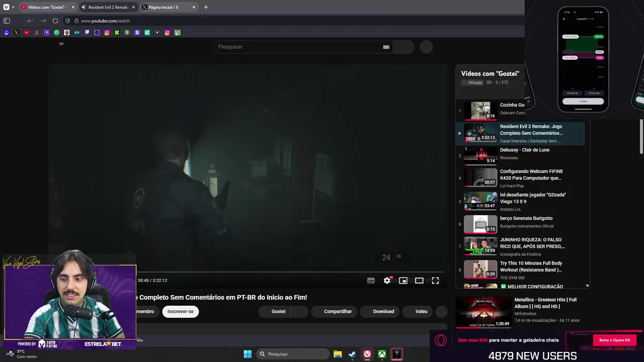Click the Canal Imersivo channel name
Screen dimensions: 644x362
(x=530, y=141)
